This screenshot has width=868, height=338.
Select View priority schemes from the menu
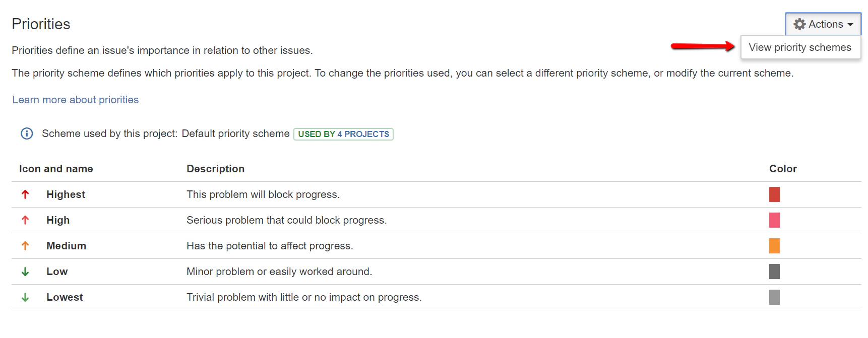pos(800,47)
